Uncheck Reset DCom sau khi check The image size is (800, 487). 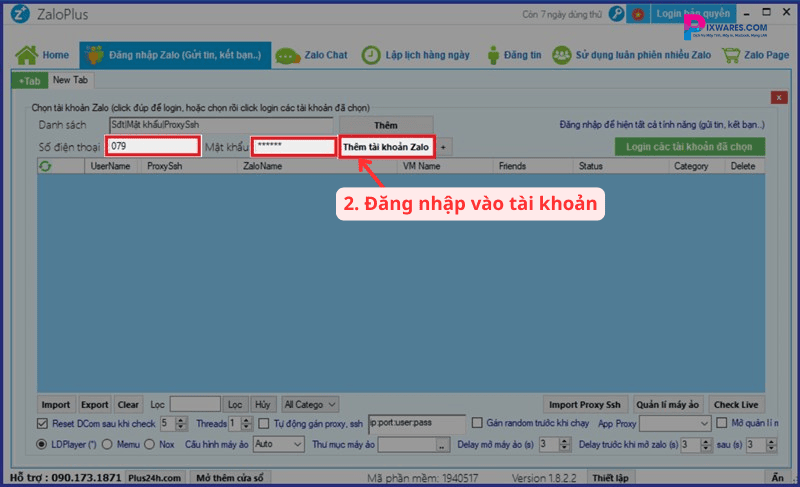[42, 424]
